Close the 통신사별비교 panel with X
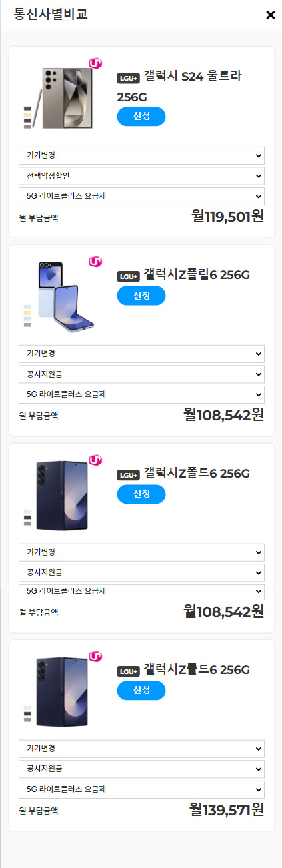 270,15
